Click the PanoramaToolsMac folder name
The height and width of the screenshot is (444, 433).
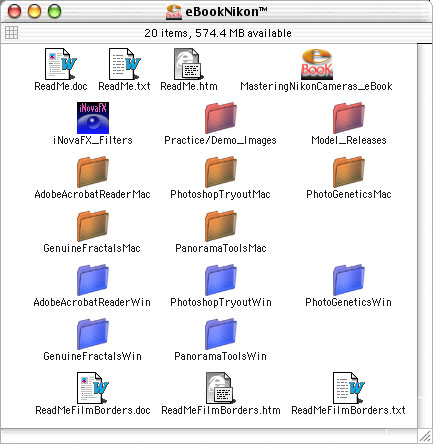(221, 248)
